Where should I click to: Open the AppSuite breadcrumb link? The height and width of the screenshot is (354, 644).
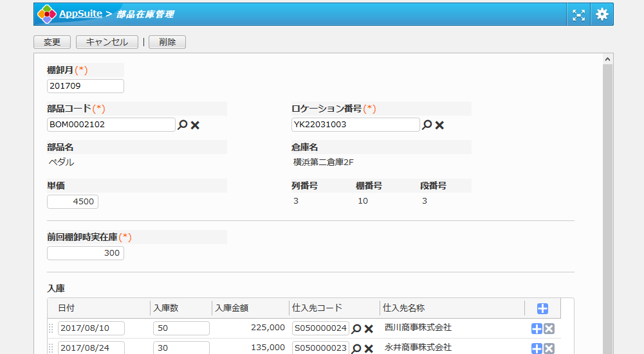(80, 13)
